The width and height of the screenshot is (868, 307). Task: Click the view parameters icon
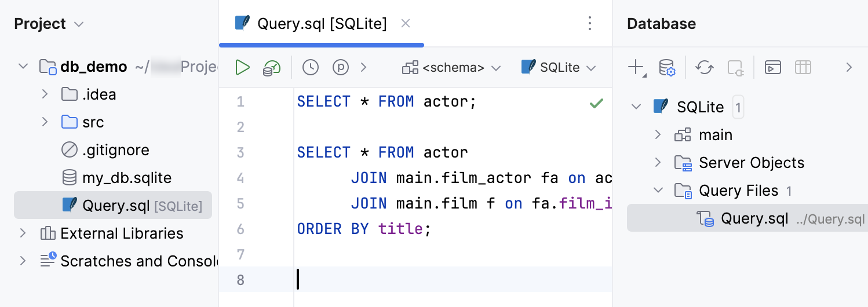[x=341, y=67]
